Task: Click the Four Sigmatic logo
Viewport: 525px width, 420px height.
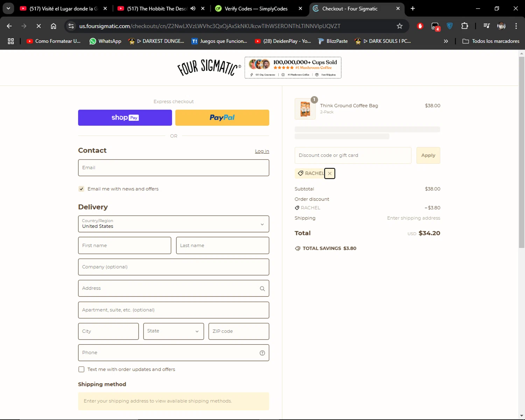Action: 209,68
